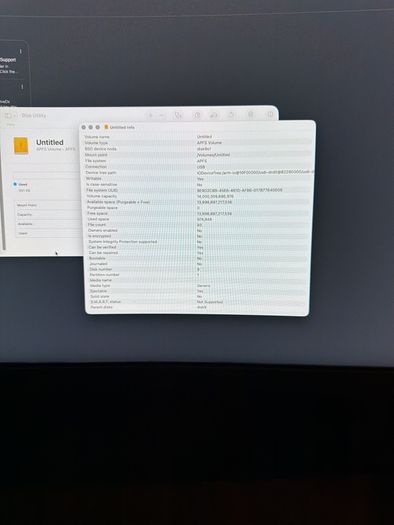
Task: Select the Free space row label
Action: coord(97,213)
